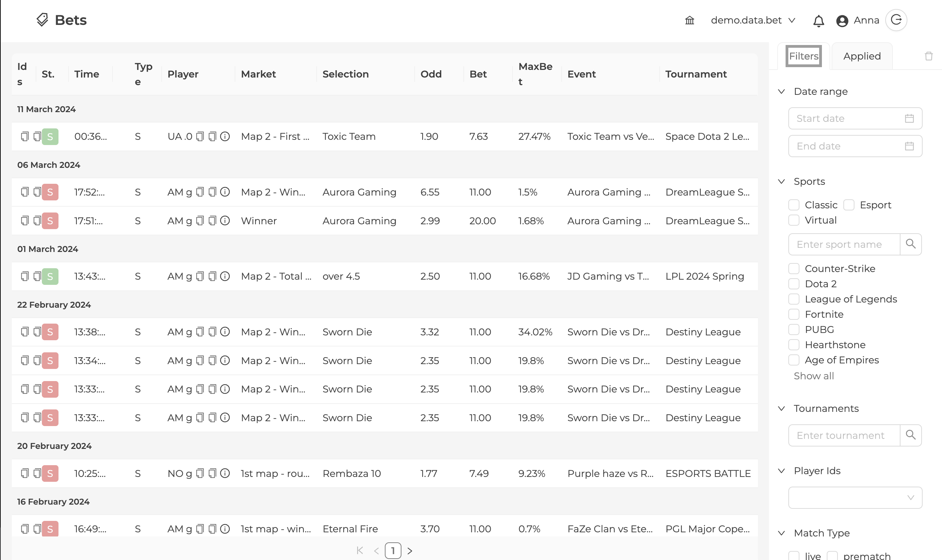Click the Show all sports link
This screenshot has height=560, width=942.
814,376
